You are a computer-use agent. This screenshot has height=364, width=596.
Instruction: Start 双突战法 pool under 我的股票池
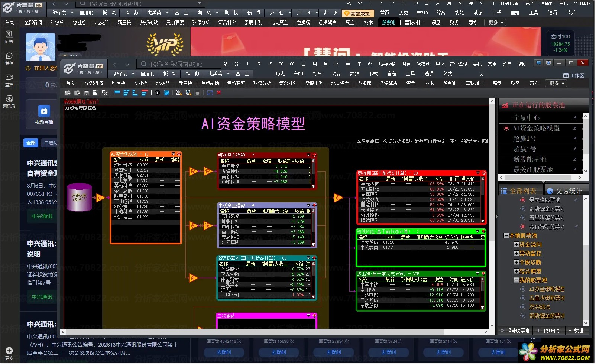(523, 307)
